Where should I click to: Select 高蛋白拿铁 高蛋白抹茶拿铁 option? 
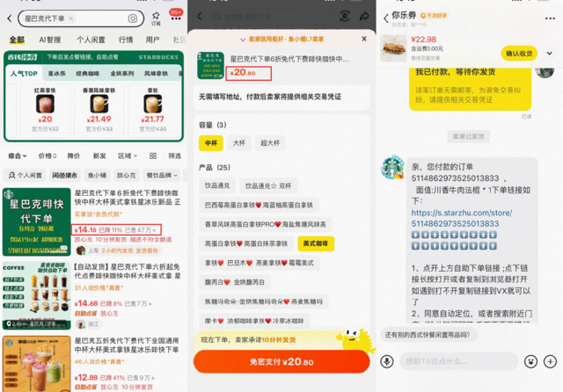246,243
